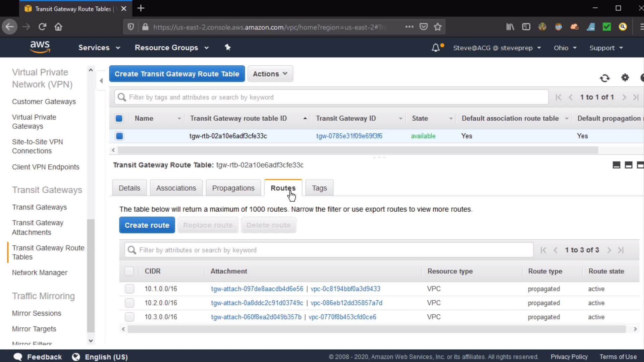Switch to the Propagations tab
Image resolution: width=644 pixels, height=362 pixels.
coord(233,188)
